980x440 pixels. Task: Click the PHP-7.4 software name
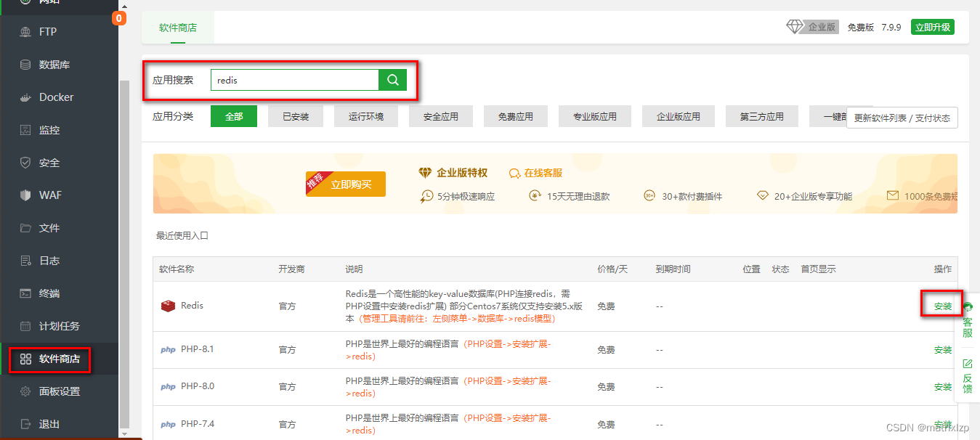198,423
